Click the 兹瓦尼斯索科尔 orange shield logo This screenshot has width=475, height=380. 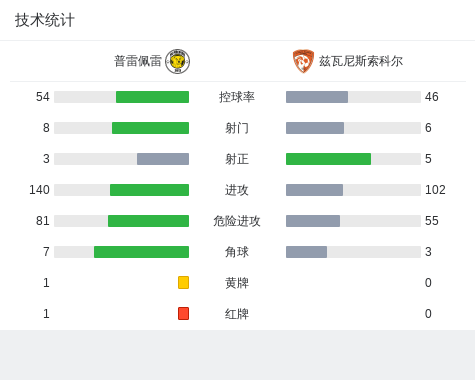pyautogui.click(x=303, y=61)
